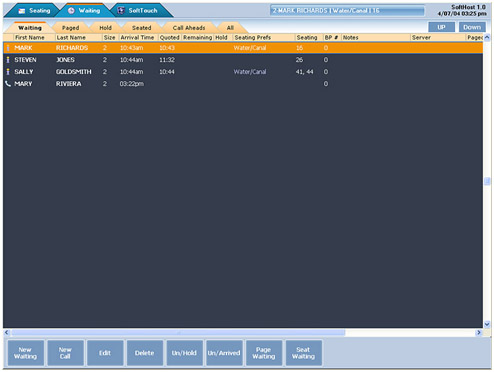Click the Seat Waiting button
Screen dimensions: 494x372
(x=303, y=353)
